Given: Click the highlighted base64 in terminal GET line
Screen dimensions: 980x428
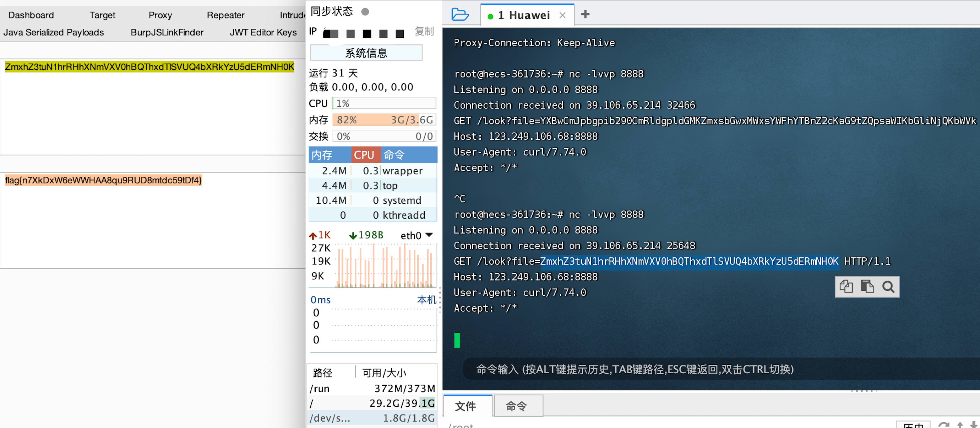Looking at the screenshot, I should click(689, 261).
